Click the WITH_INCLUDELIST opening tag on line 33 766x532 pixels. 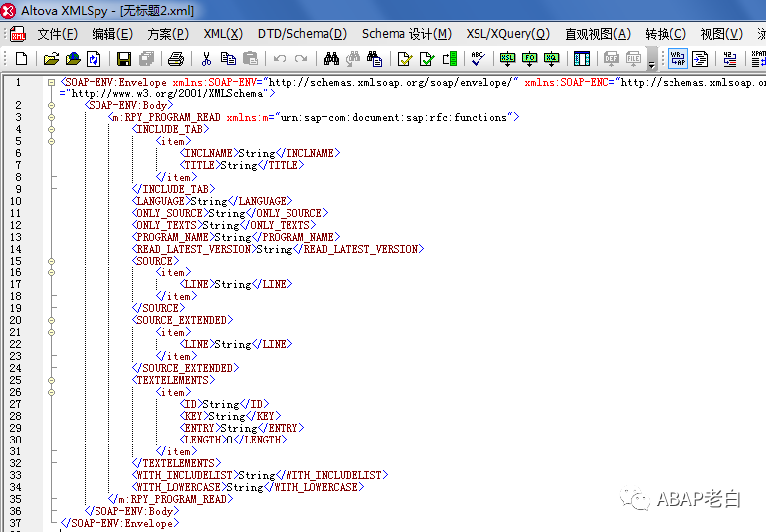[x=185, y=476]
